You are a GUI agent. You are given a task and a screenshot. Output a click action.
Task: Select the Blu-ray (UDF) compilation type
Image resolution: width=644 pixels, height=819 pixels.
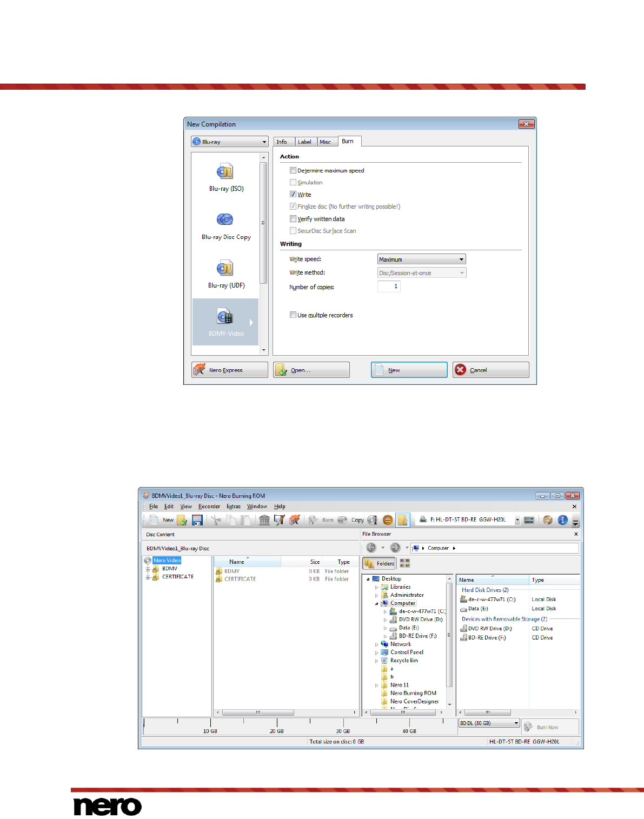click(226, 274)
